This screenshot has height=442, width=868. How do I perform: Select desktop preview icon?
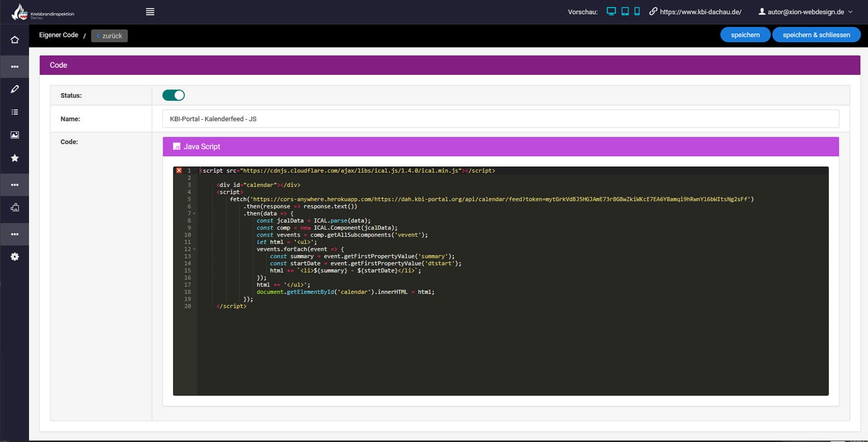tap(611, 11)
